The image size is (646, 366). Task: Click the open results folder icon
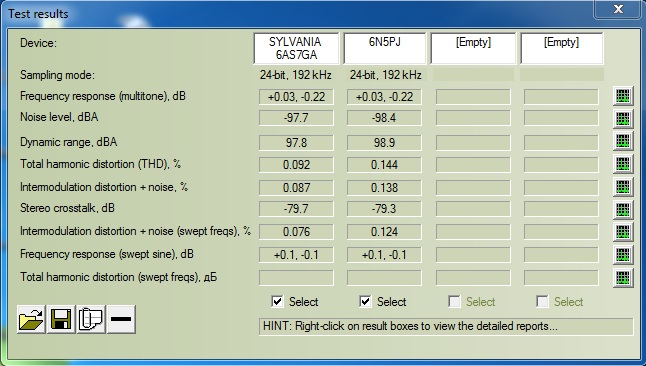(x=31, y=319)
